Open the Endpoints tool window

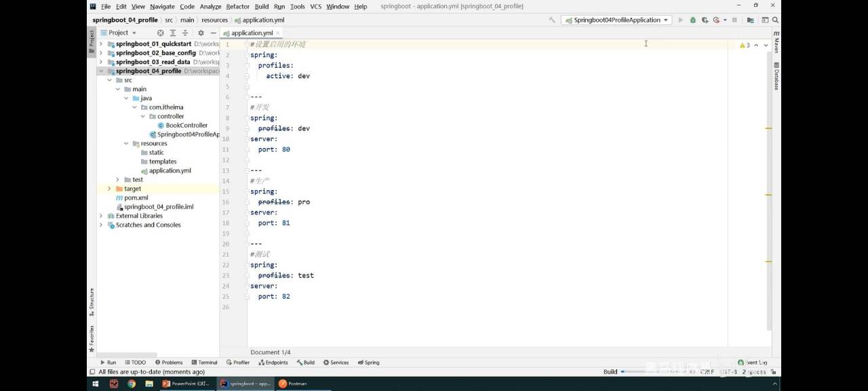[x=273, y=362]
